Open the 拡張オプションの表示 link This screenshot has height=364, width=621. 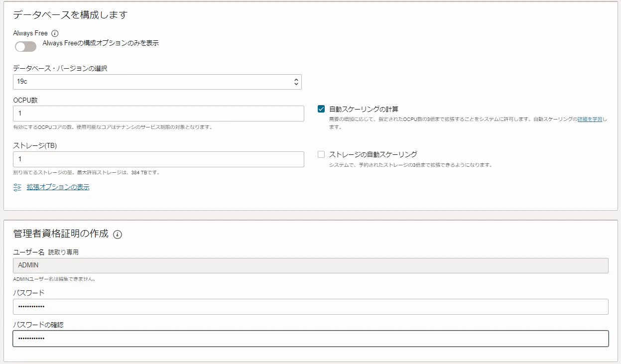[58, 187]
